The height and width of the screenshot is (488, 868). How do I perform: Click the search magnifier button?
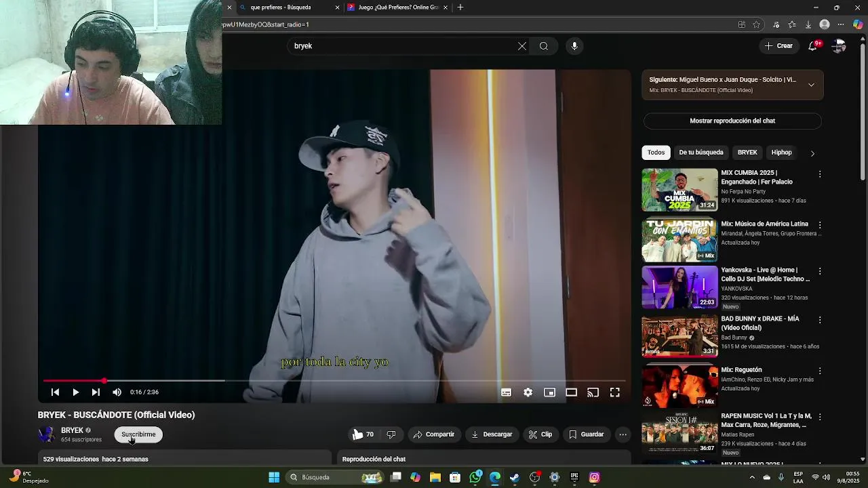pos(544,46)
